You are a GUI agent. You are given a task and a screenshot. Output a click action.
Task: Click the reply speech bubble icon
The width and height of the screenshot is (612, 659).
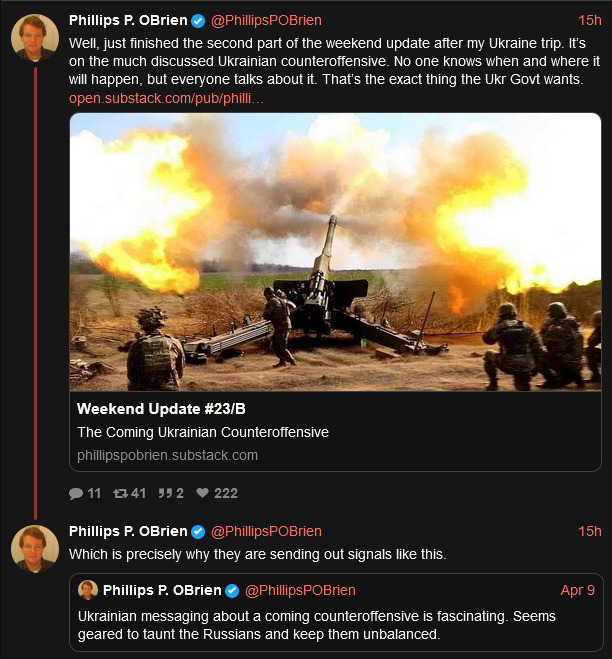76,493
